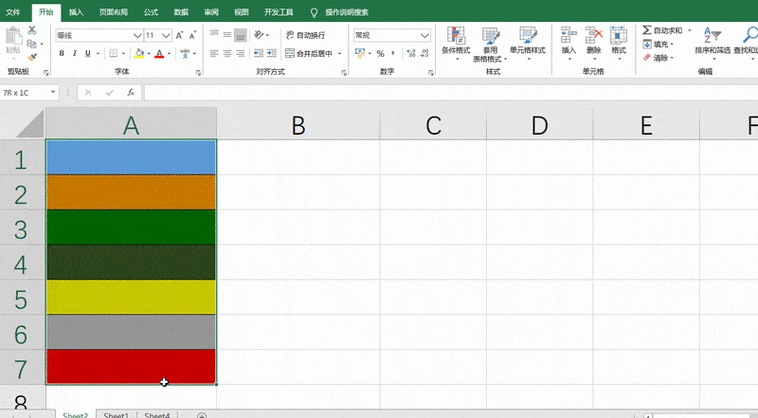Click the cell borders icon
758x418 pixels.
(x=113, y=53)
